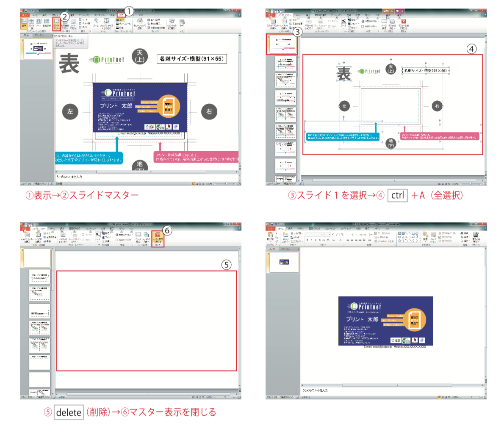This screenshot has height=431, width=504.
Task: Click 新しいスライド icon, bottom-right window
Action: click(285, 237)
